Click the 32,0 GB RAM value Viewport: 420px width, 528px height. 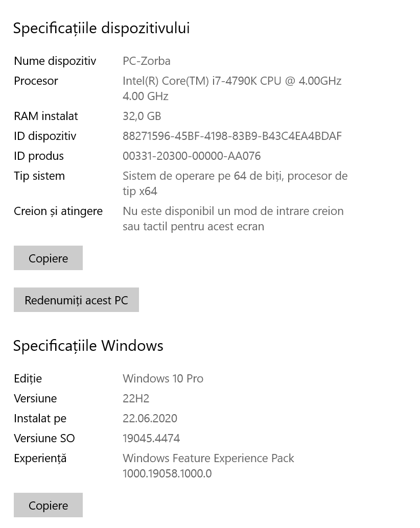(x=142, y=116)
